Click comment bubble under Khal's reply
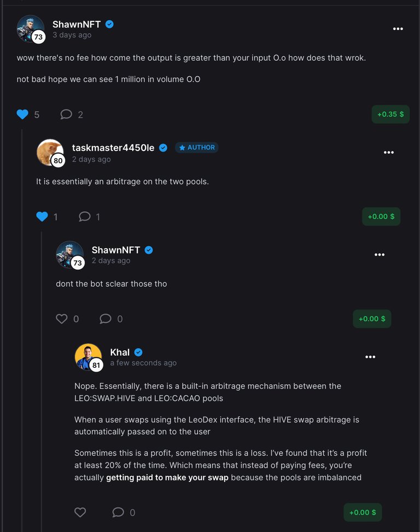Image resolution: width=420 pixels, height=532 pixels. tap(118, 512)
